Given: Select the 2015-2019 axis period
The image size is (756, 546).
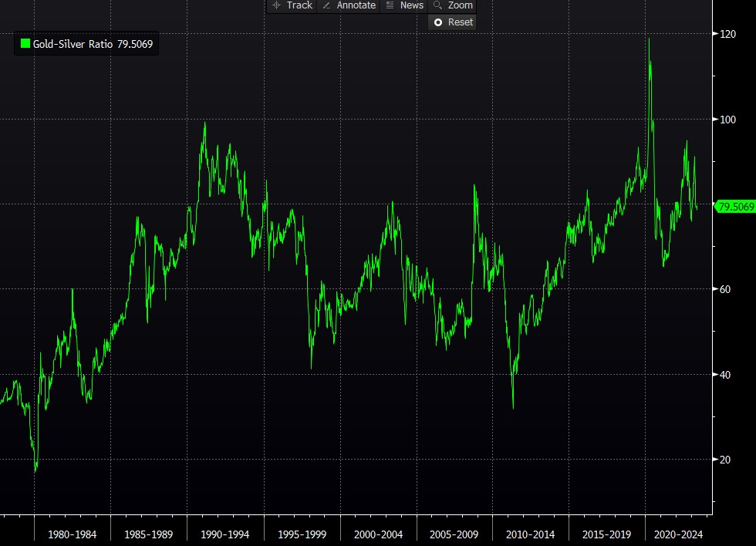Looking at the screenshot, I should point(606,534).
